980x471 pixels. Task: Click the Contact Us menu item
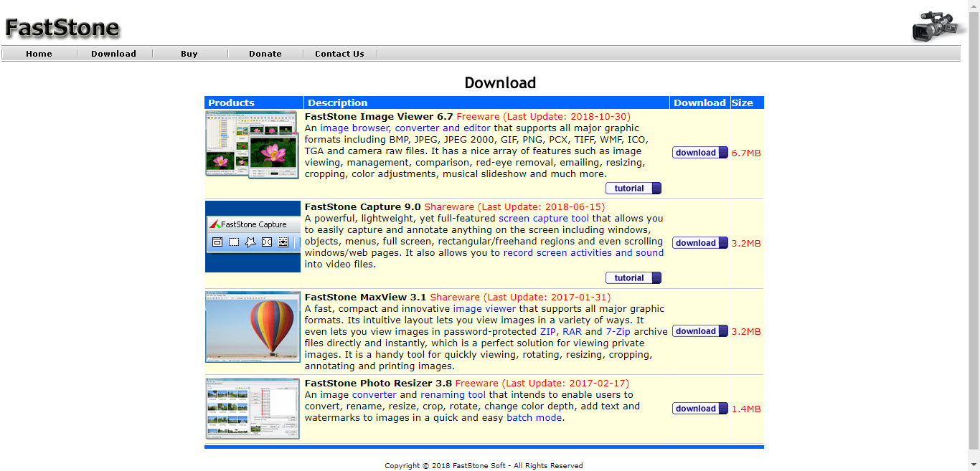(339, 54)
